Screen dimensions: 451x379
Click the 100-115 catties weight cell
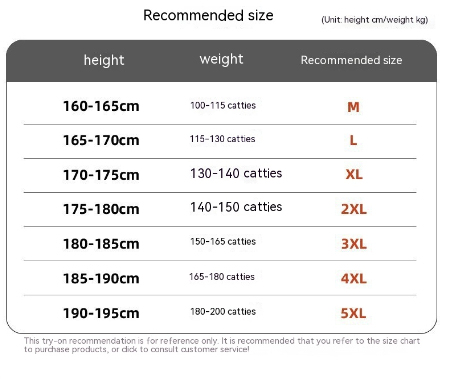pyautogui.click(x=223, y=106)
